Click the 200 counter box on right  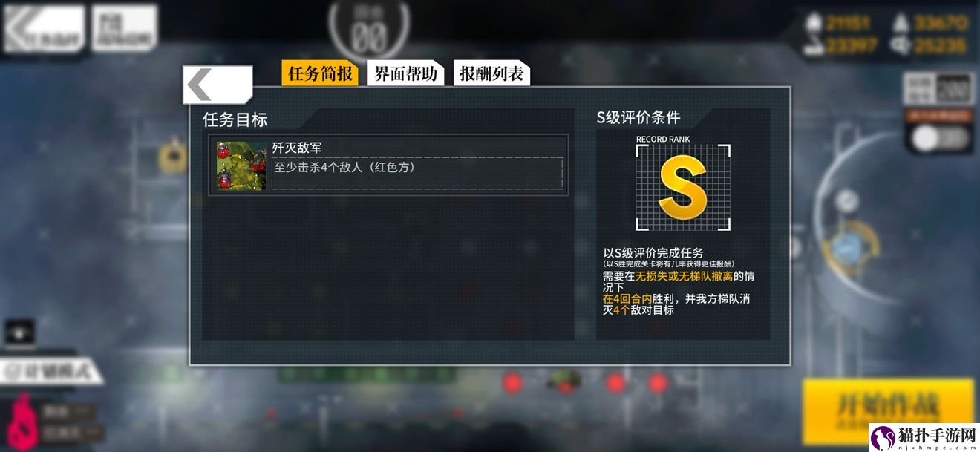(x=954, y=89)
